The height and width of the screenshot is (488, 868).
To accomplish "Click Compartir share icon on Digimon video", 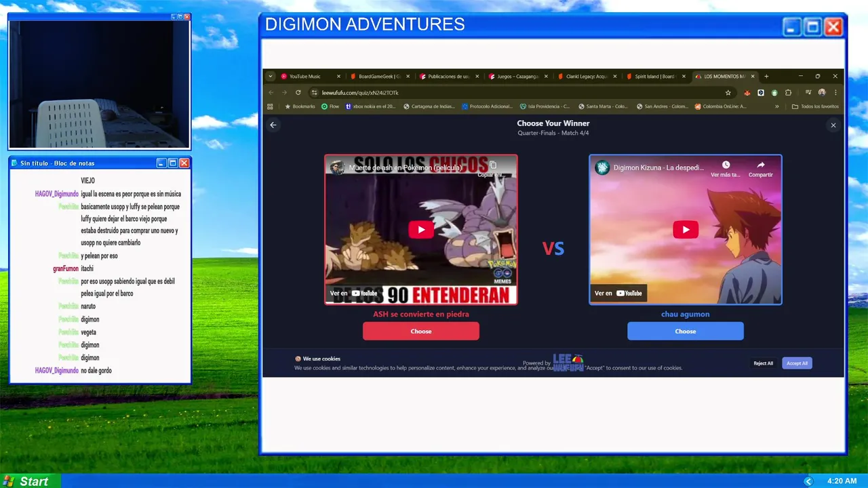I will point(761,169).
